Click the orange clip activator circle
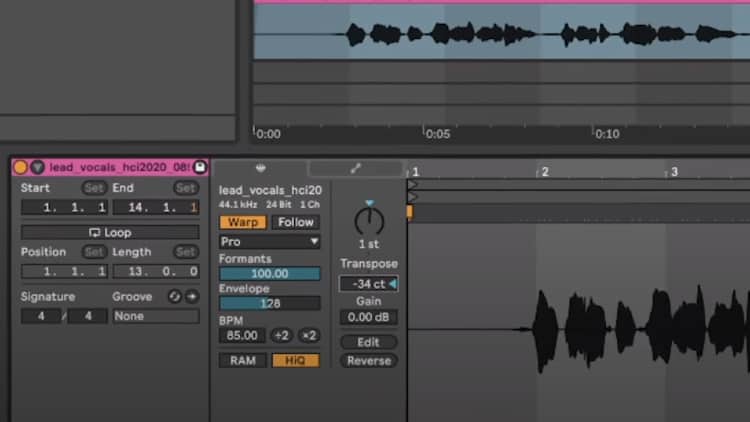 [20, 167]
